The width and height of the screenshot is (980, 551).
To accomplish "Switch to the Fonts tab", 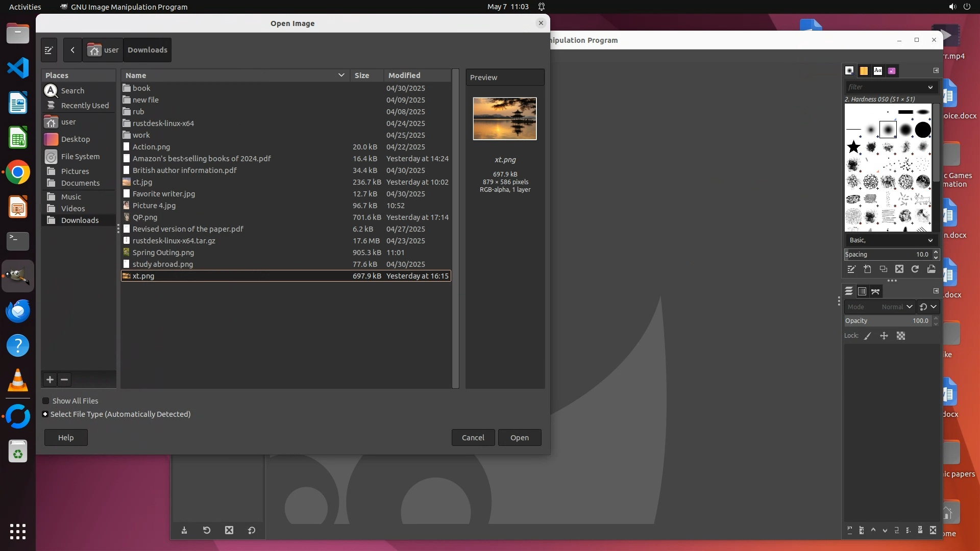I will (x=878, y=71).
